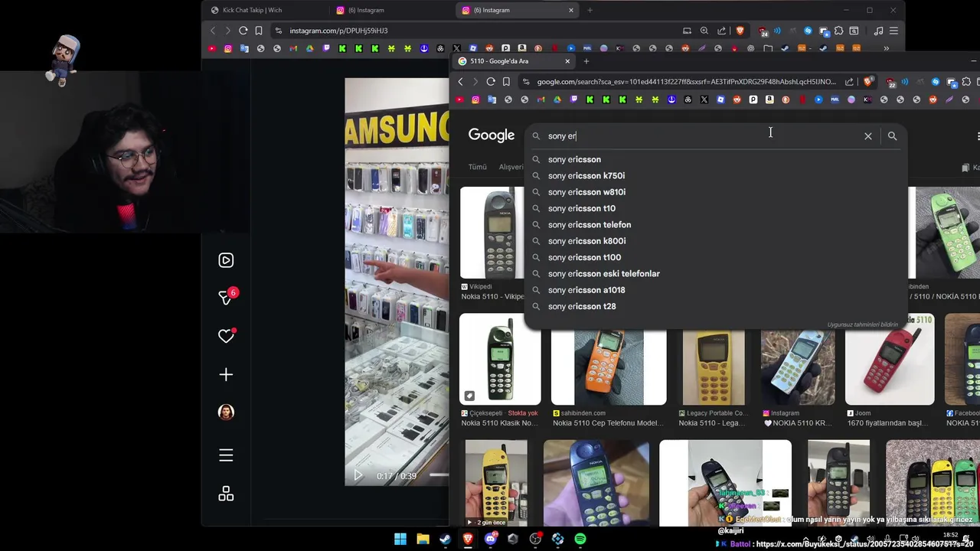Open Discord from the taskbar

[x=491, y=539]
